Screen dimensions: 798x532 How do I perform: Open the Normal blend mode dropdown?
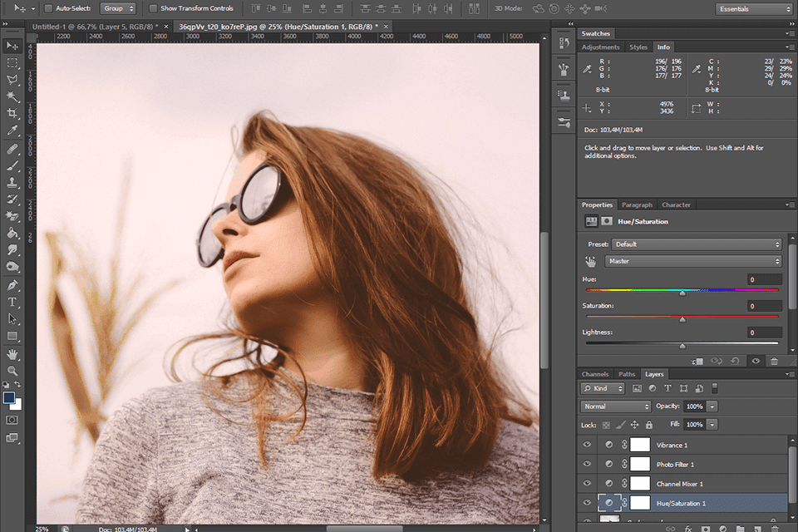coord(615,406)
